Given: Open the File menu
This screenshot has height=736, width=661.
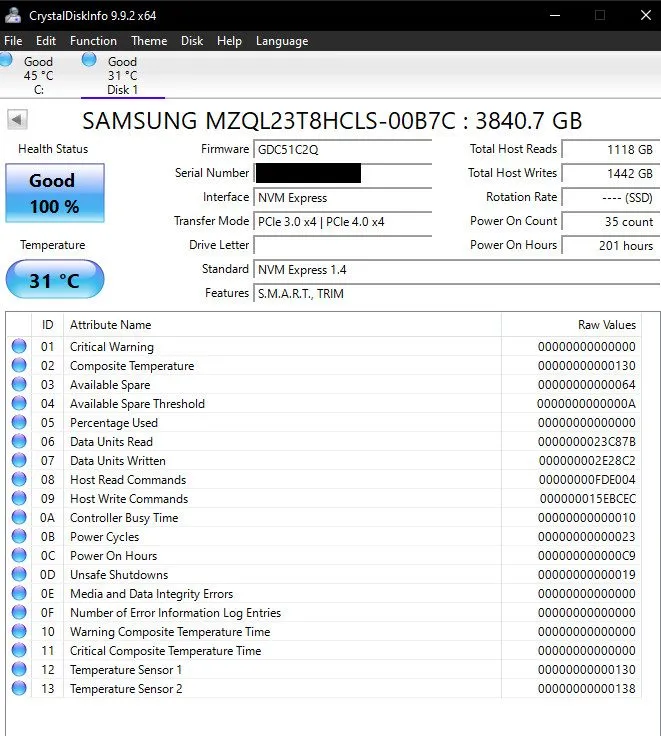Looking at the screenshot, I should pos(13,41).
